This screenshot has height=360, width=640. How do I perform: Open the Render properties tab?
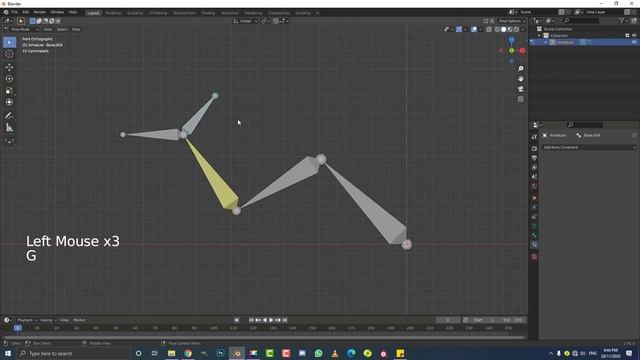(534, 149)
